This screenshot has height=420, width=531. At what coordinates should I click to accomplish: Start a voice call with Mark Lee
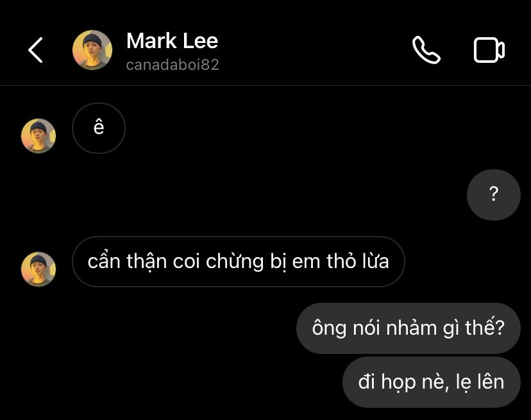[426, 50]
